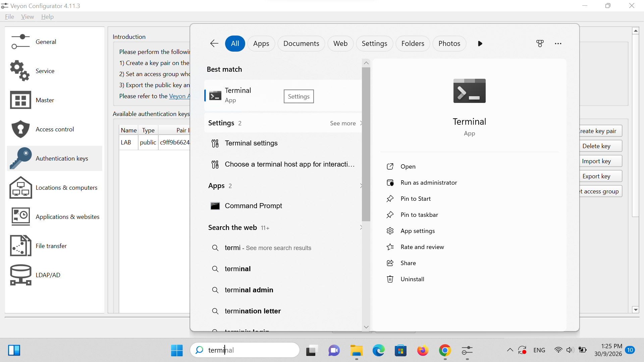Click the Settings button beside Terminal result
The image size is (644, 362).
click(299, 96)
